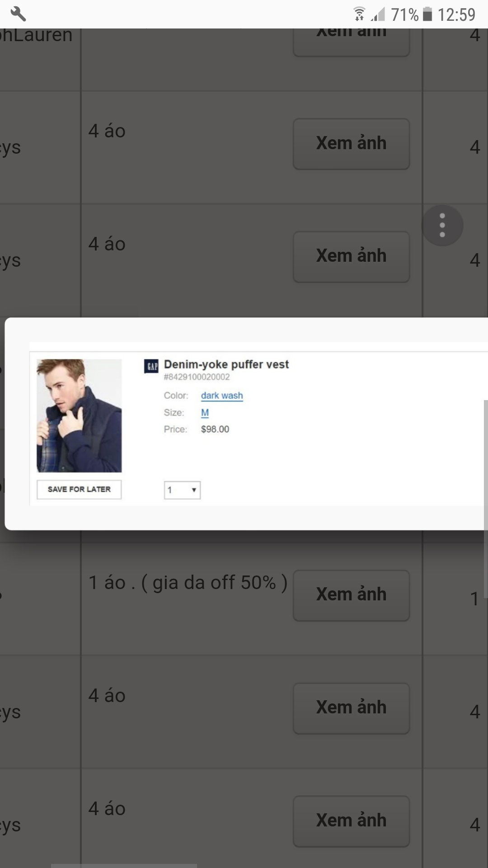The image size is (488, 868).
Task: Tap the Wi-Fi status icon
Action: (359, 14)
